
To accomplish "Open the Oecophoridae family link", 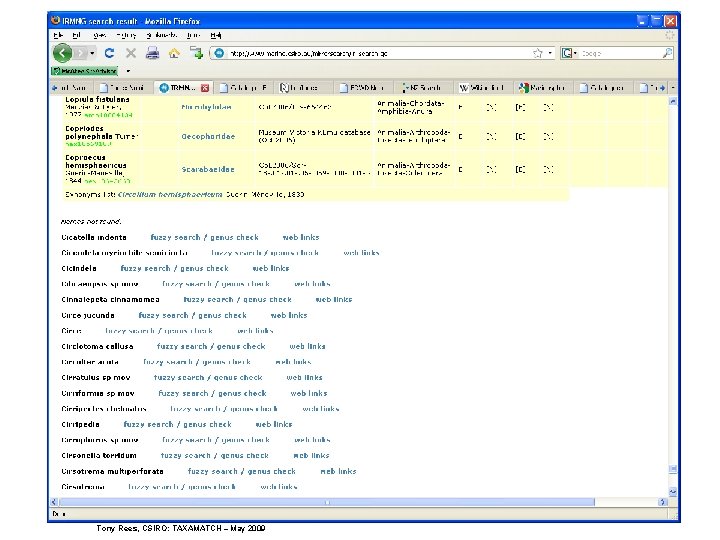I will [208, 136].
